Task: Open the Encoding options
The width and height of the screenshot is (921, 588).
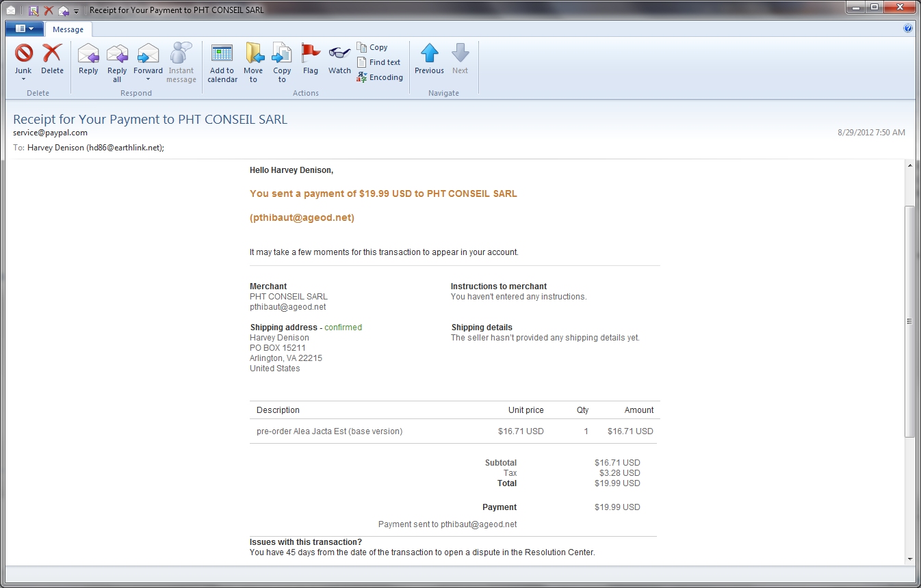Action: [x=380, y=77]
